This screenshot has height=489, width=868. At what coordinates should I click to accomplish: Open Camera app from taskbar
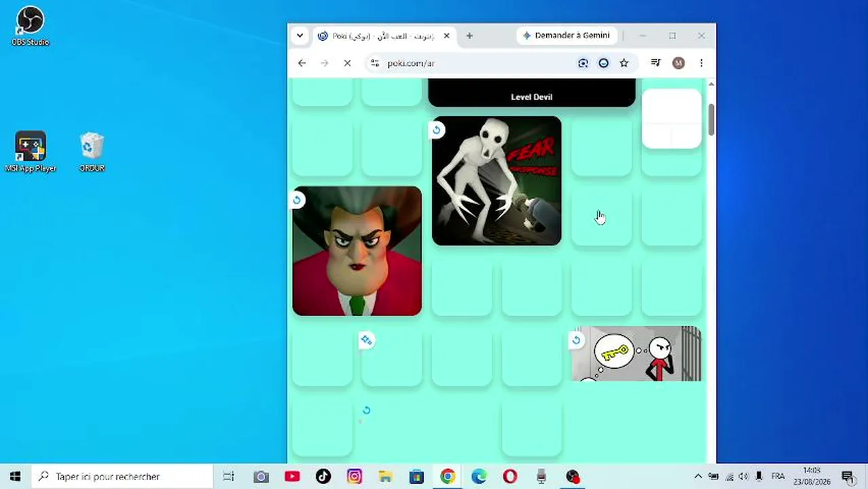click(261, 476)
